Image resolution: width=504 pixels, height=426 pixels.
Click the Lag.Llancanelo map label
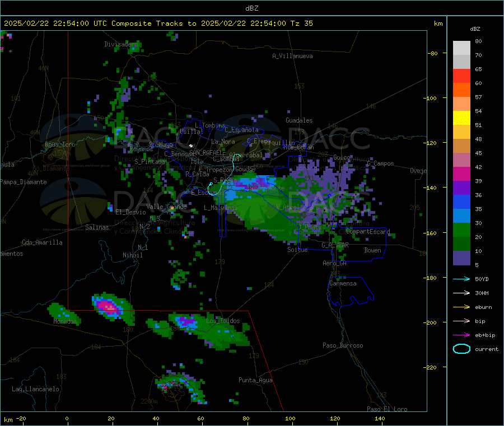tap(35, 389)
